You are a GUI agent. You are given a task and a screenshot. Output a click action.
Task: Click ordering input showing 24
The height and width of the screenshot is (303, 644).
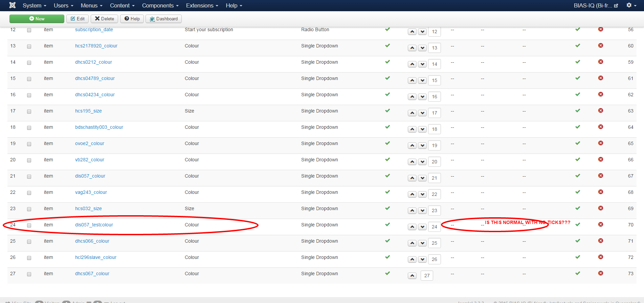(435, 227)
